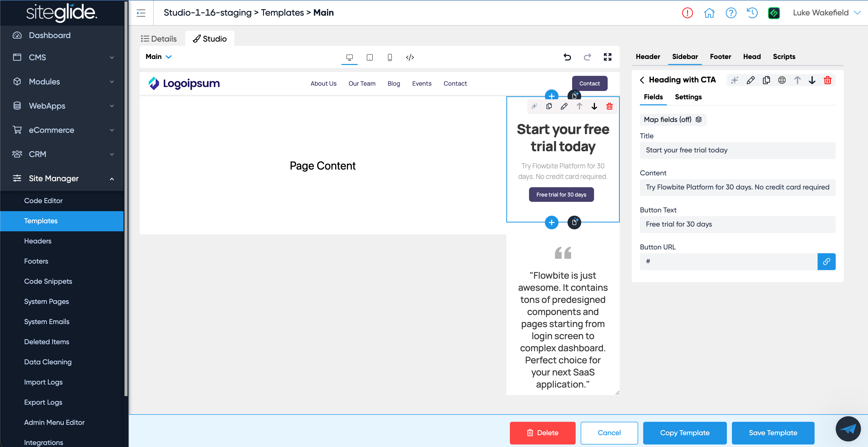
Task: Open the Header tab
Action: tap(648, 57)
